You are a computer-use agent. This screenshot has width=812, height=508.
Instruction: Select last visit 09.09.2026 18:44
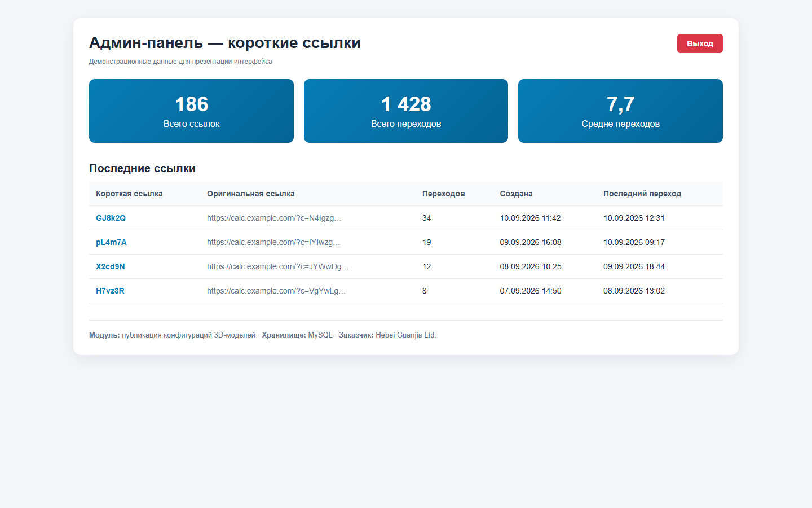click(x=634, y=266)
